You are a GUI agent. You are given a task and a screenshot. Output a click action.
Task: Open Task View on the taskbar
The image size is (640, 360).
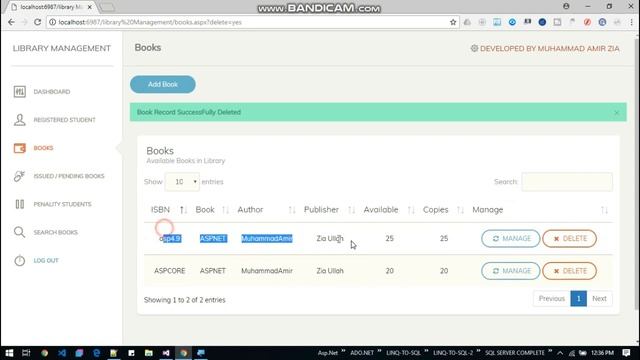pos(26,353)
